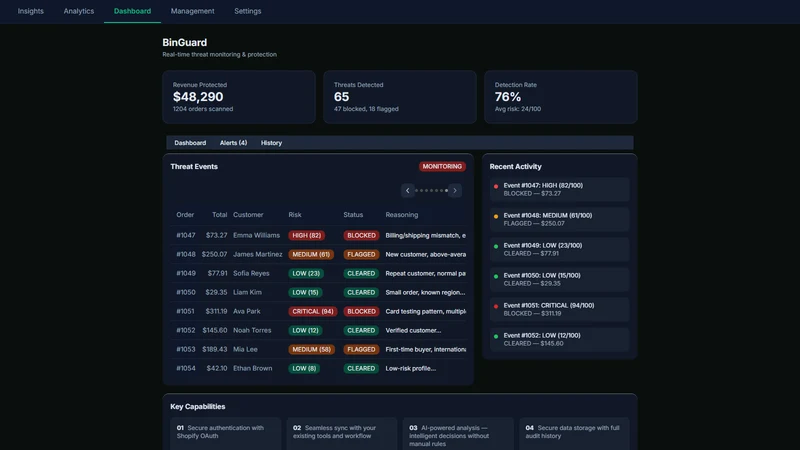800x450 pixels.
Task: Click the LOW (15) risk badge
Action: [305, 292]
